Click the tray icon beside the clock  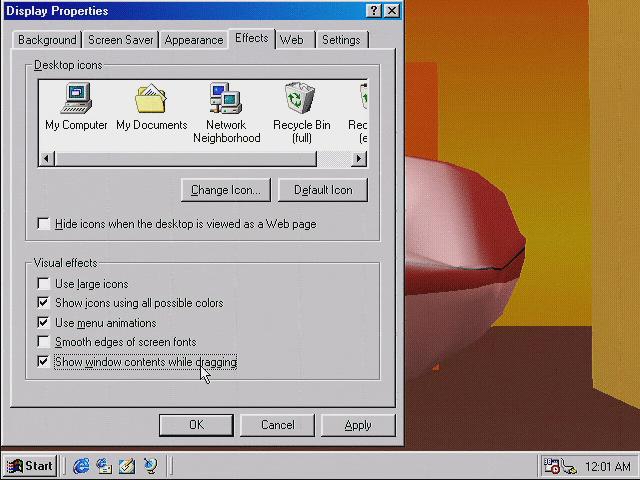[x=569, y=467]
